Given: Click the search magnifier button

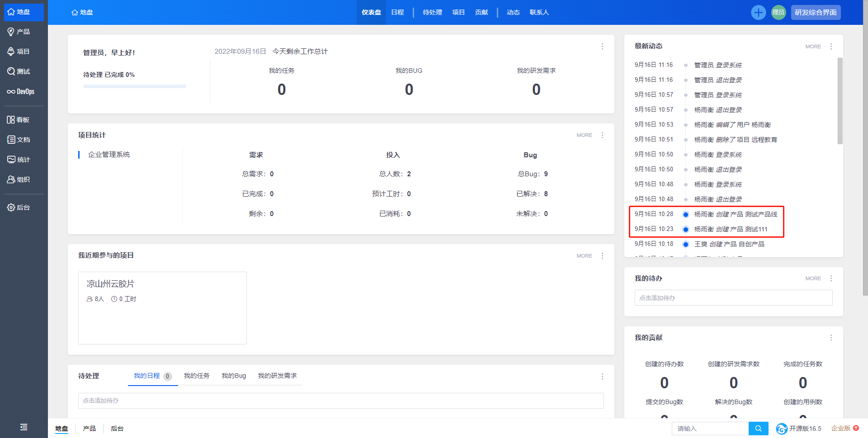Looking at the screenshot, I should (x=758, y=429).
